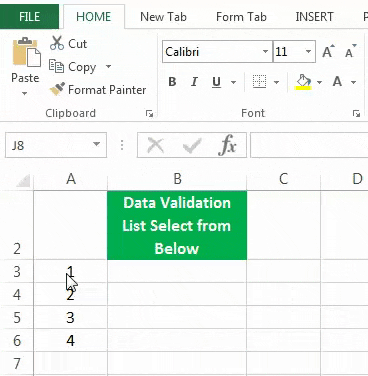This screenshot has width=368, height=376.
Task: Select row 5 header
Action: coord(17,317)
